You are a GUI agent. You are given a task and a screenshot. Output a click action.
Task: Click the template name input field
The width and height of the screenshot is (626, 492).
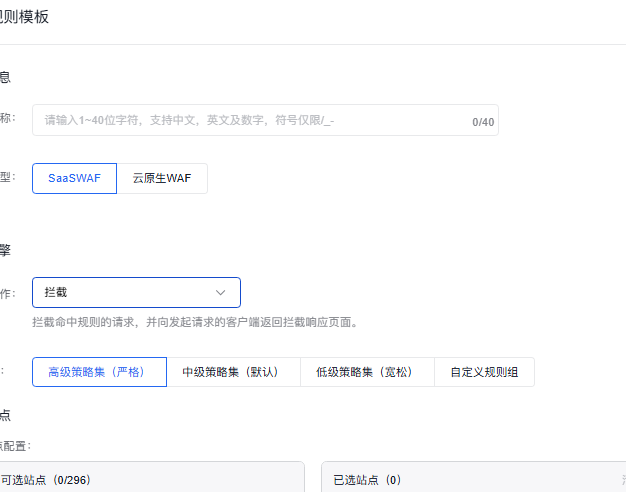tap(265, 120)
